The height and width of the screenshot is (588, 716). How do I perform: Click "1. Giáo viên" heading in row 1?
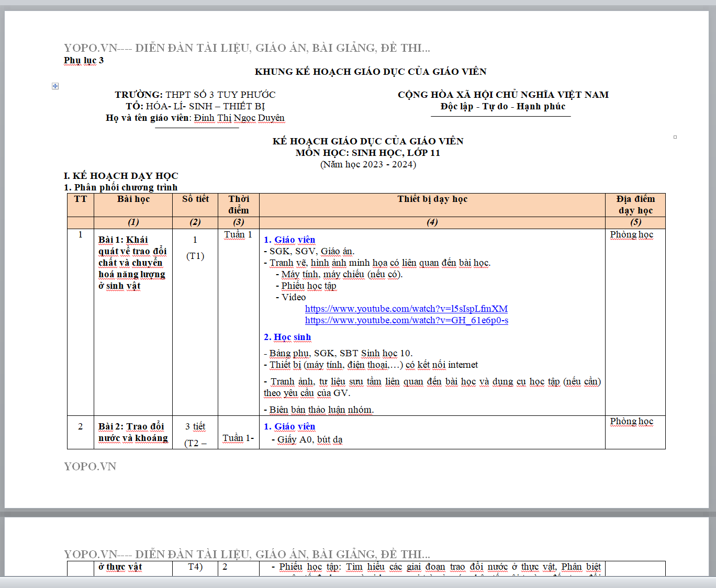click(x=289, y=240)
